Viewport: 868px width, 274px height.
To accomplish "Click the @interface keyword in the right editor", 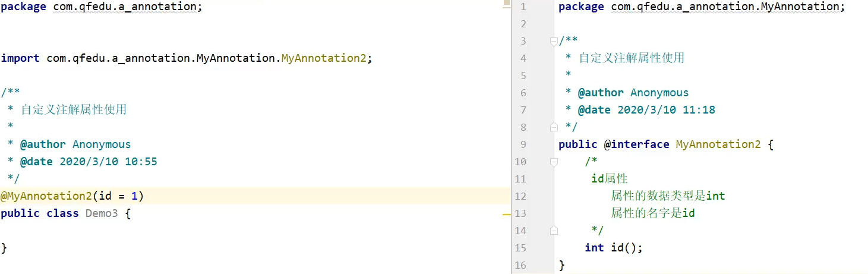I will [x=637, y=144].
